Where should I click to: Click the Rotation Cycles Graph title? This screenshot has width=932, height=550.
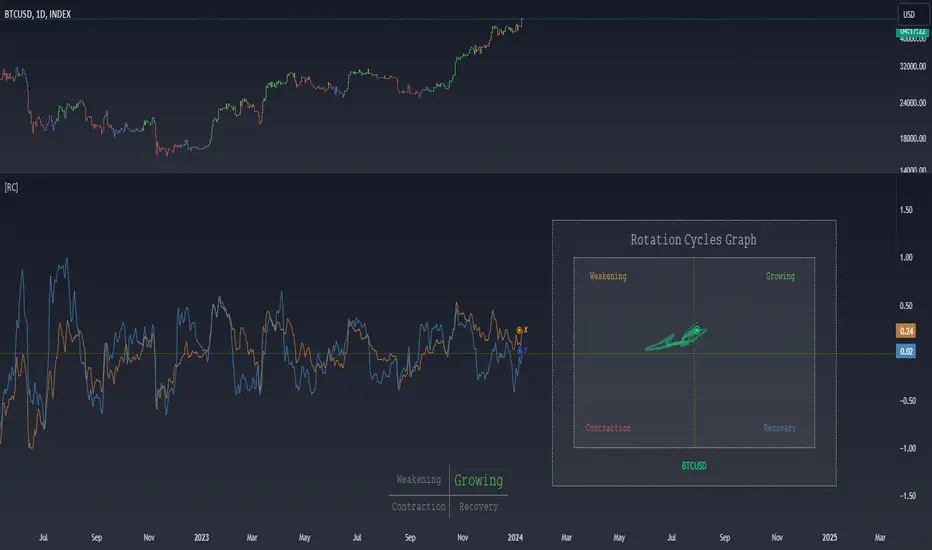pyautogui.click(x=693, y=240)
